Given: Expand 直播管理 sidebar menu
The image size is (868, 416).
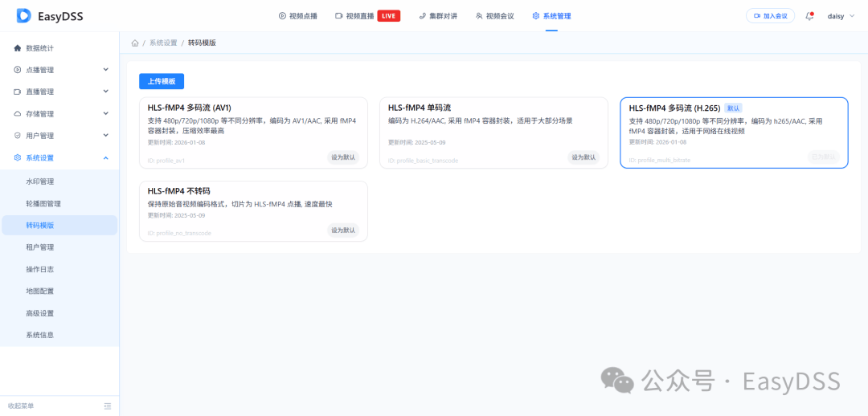Looking at the screenshot, I should pyautogui.click(x=59, y=92).
